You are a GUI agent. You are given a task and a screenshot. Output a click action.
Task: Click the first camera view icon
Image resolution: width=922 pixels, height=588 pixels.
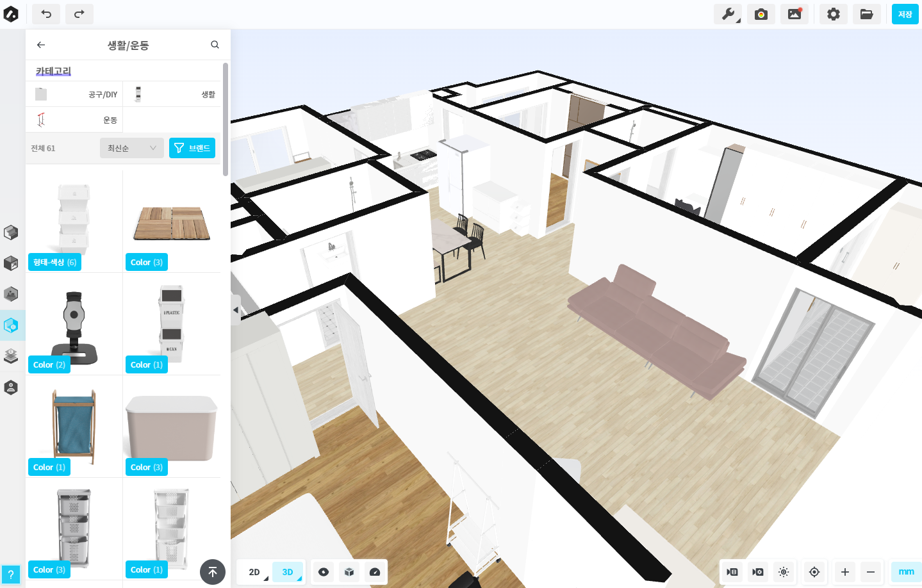coord(732,572)
